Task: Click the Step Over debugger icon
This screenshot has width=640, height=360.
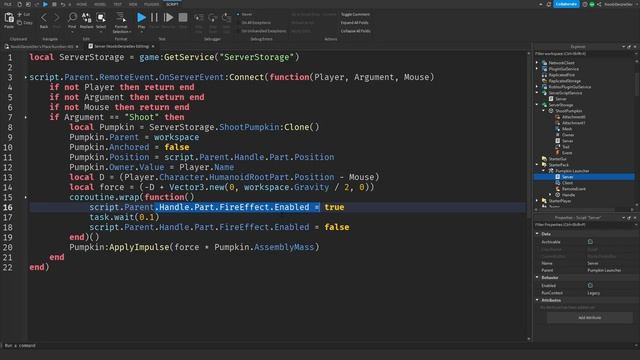Action: point(213,18)
